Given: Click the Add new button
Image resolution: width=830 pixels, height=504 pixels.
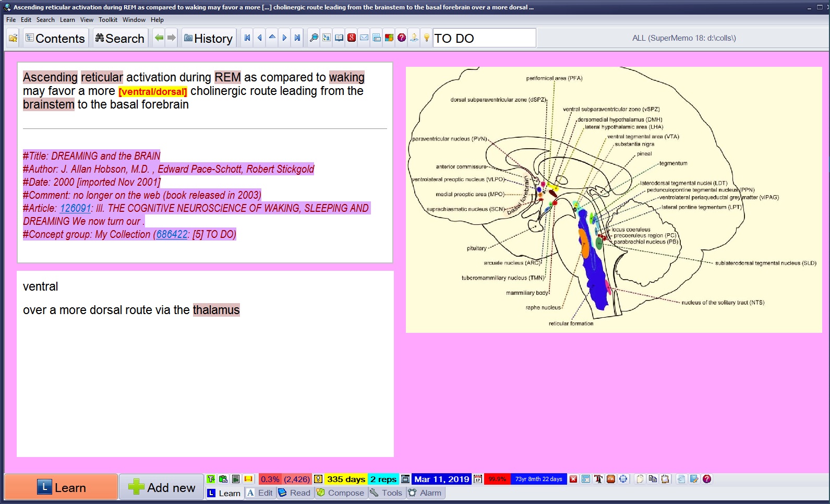Looking at the screenshot, I should point(162,487).
